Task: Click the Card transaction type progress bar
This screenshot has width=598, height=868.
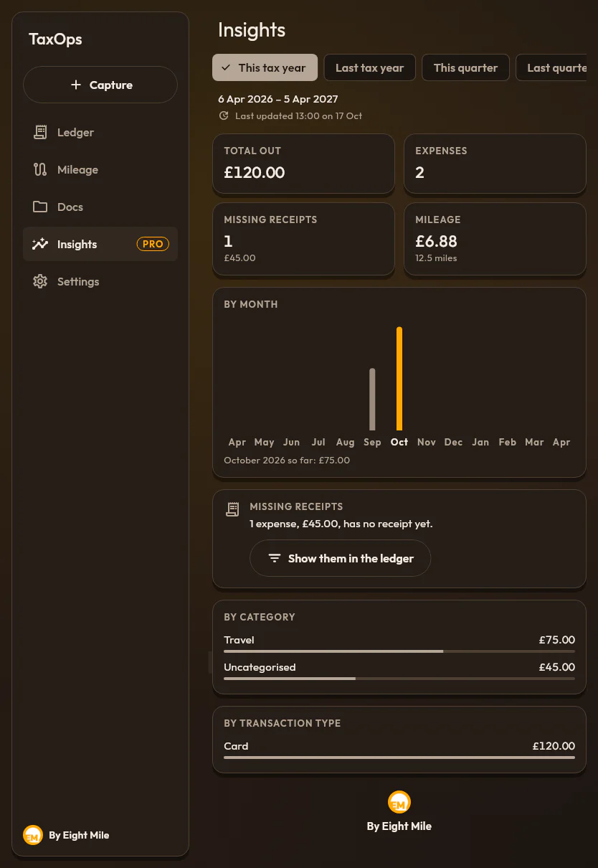Action: pyautogui.click(x=399, y=758)
